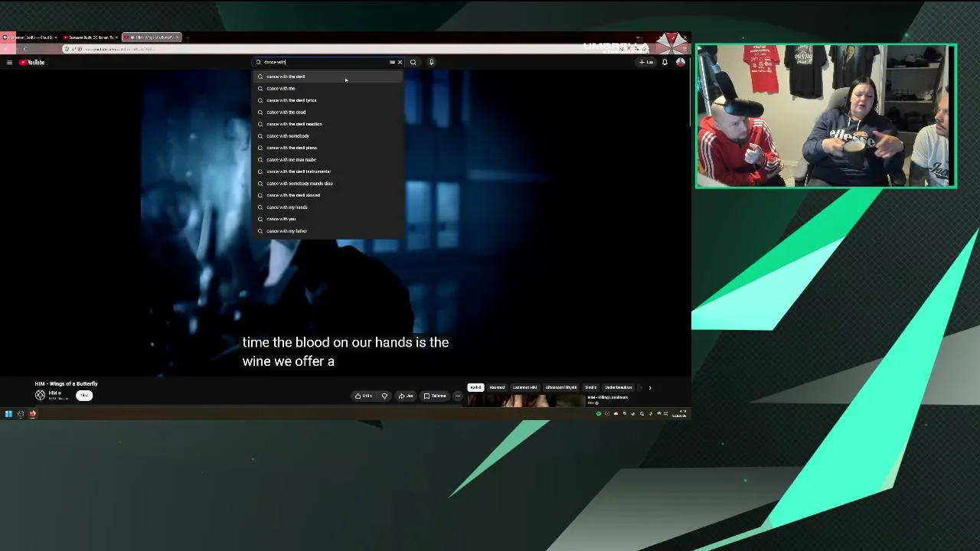This screenshot has height=551, width=980.
Task: Clear the search box with the X icon
Action: pyautogui.click(x=400, y=62)
